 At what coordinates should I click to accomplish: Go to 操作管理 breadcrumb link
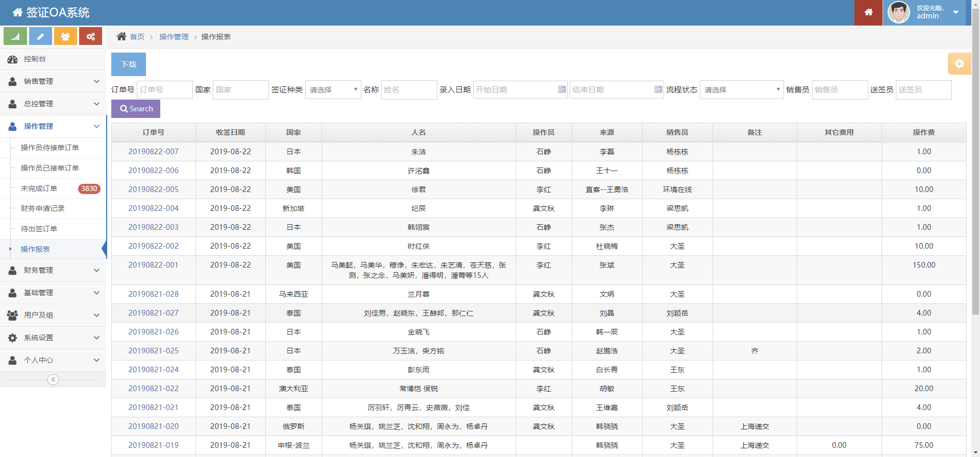174,37
